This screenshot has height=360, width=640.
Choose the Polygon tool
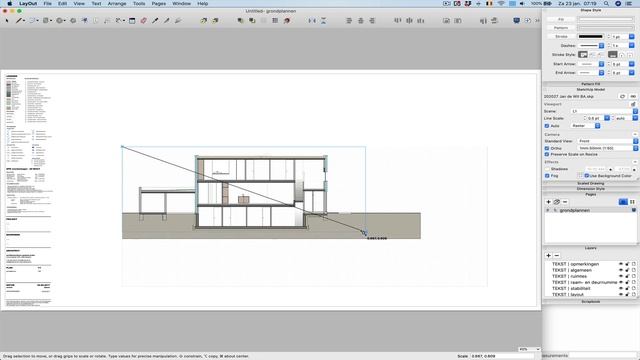click(73, 20)
